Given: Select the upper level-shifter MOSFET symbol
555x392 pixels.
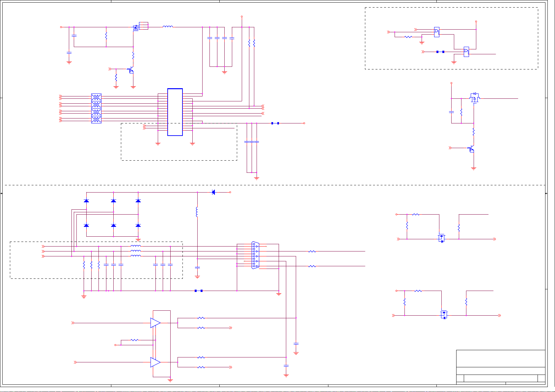Looking at the screenshot, I should 442,238.
